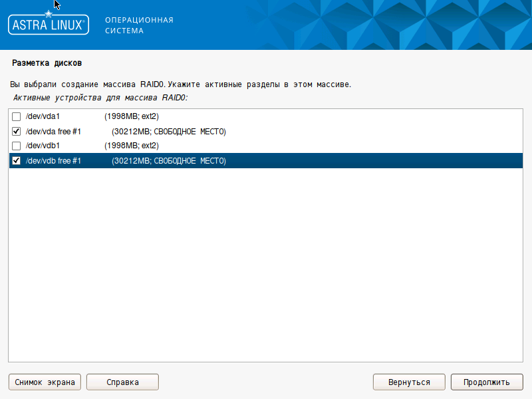Select the /dev/vda free #1 row label

(53, 132)
